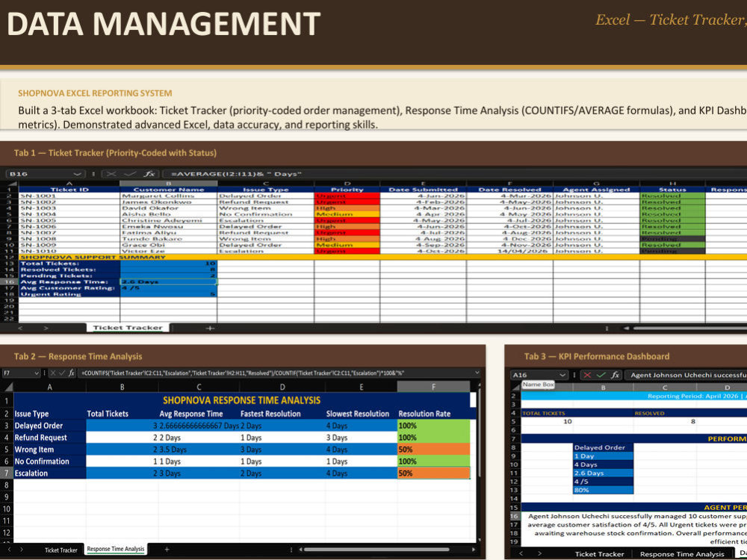
Task: Click the previous sheet arrow in Tab 2 window
Action: coord(8,550)
